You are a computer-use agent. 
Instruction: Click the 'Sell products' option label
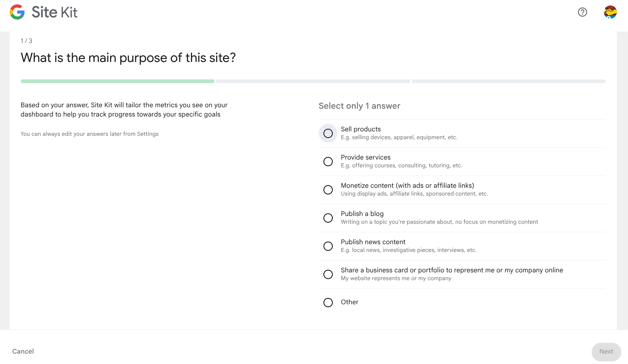tap(361, 129)
